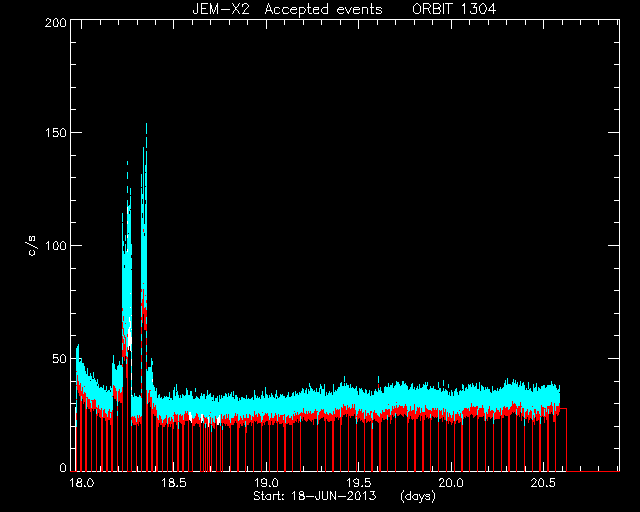This screenshot has height=512, width=640.
Task: Click the 100 y-axis tick label
Action: click(56, 246)
